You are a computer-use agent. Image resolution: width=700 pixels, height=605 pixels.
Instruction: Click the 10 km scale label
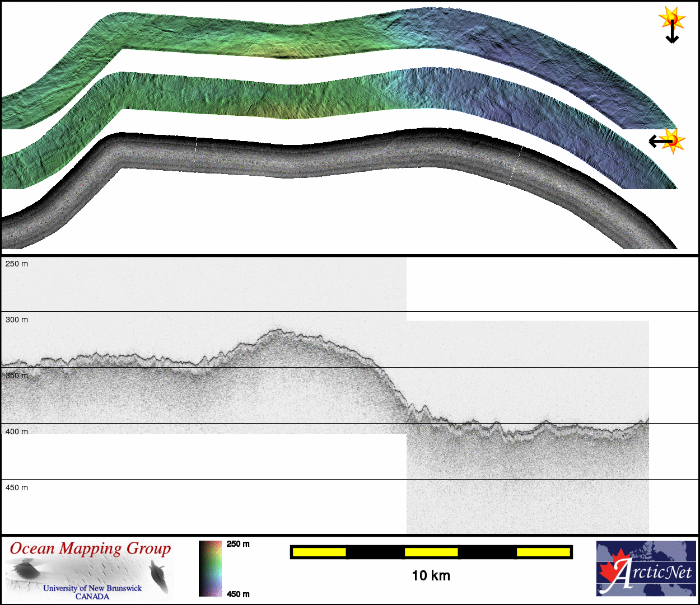(x=431, y=576)
